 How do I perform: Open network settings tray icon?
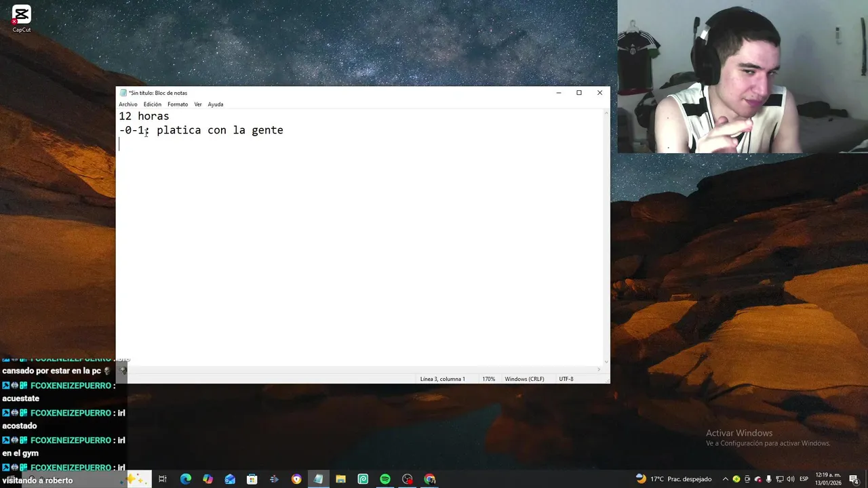[x=778, y=479]
